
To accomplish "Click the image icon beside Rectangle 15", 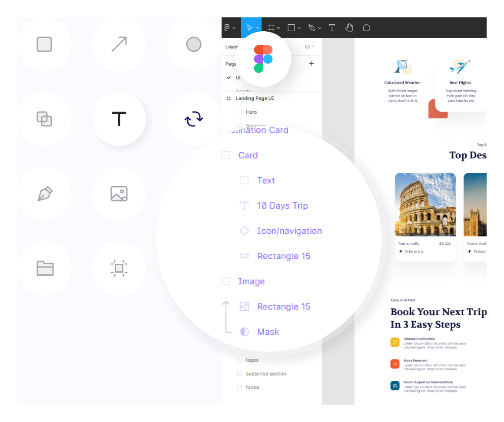I will pos(244,307).
